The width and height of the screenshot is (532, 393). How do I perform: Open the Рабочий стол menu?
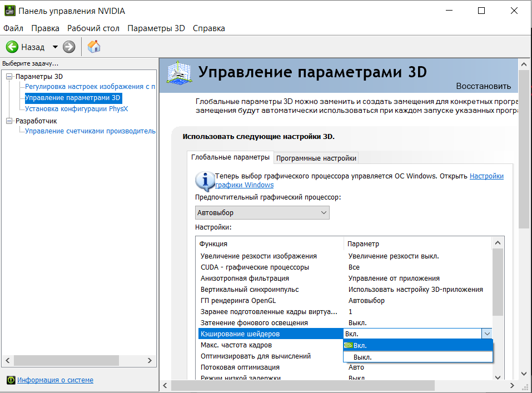pos(93,28)
